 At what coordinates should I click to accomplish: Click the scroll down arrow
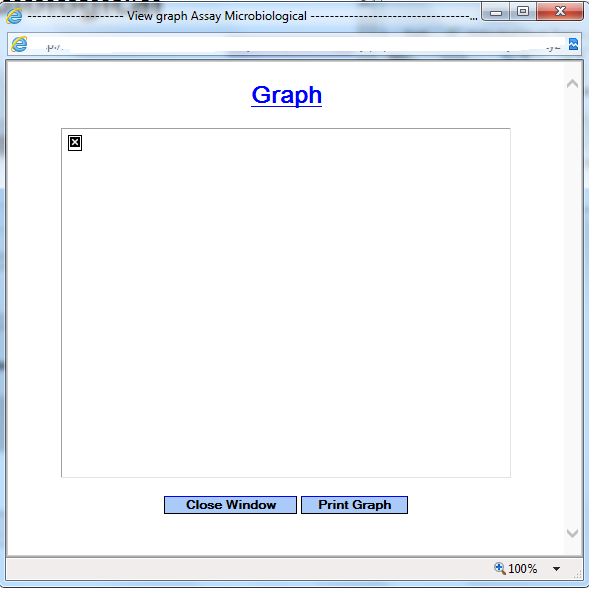pyautogui.click(x=572, y=533)
